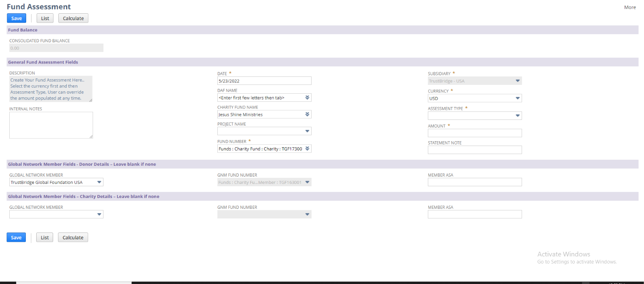
Task: Open charity Global Network Member dropdown
Action: 99,214
